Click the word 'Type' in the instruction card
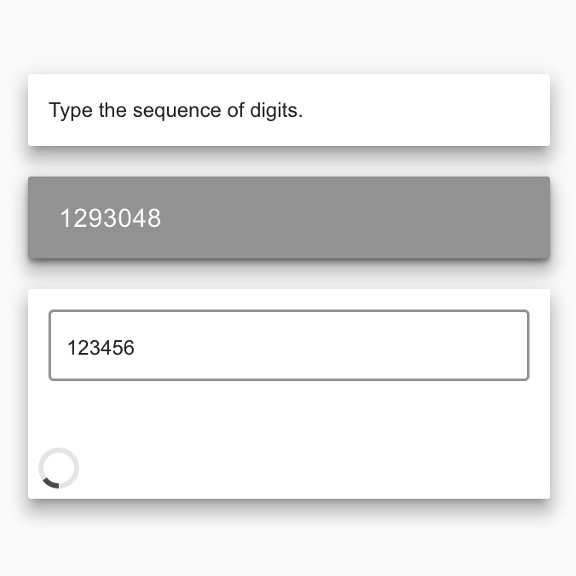The height and width of the screenshot is (576, 576). click(70, 110)
